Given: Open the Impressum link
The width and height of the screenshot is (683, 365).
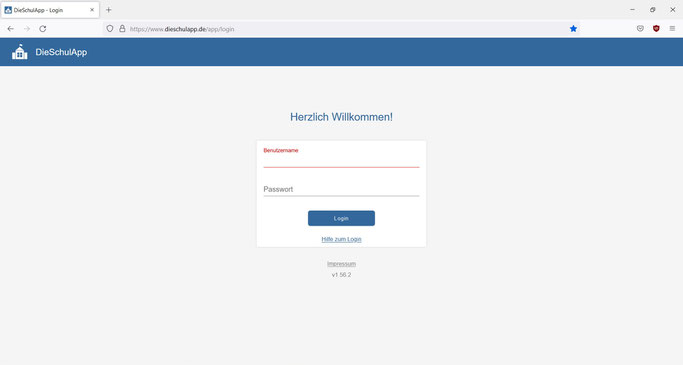Looking at the screenshot, I should coord(341,264).
